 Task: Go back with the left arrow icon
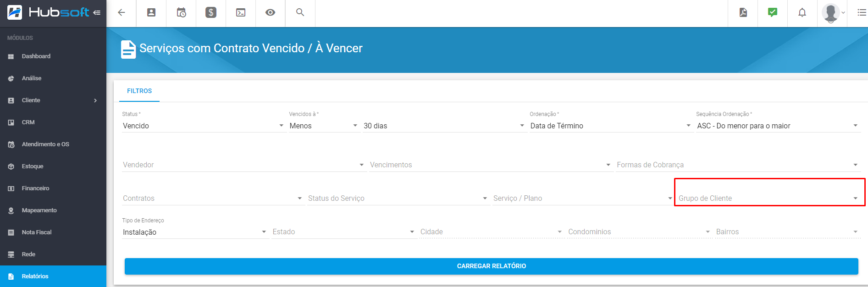click(122, 13)
